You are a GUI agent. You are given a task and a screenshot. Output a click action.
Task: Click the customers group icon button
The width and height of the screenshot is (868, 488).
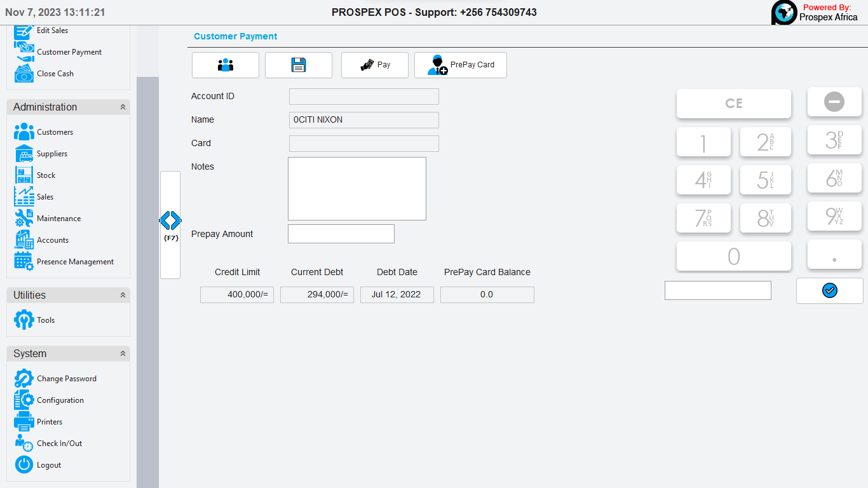click(x=225, y=65)
